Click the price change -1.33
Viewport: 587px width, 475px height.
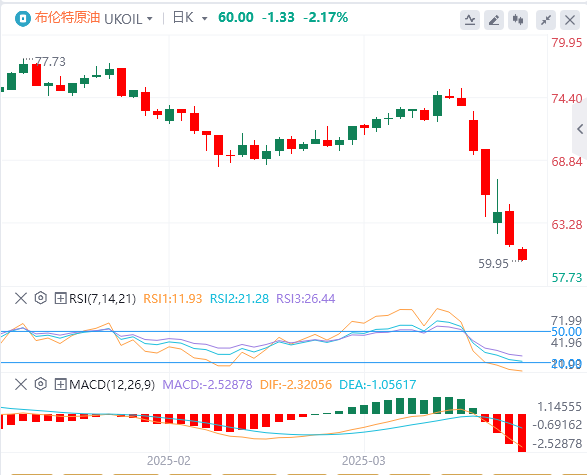coord(278,17)
